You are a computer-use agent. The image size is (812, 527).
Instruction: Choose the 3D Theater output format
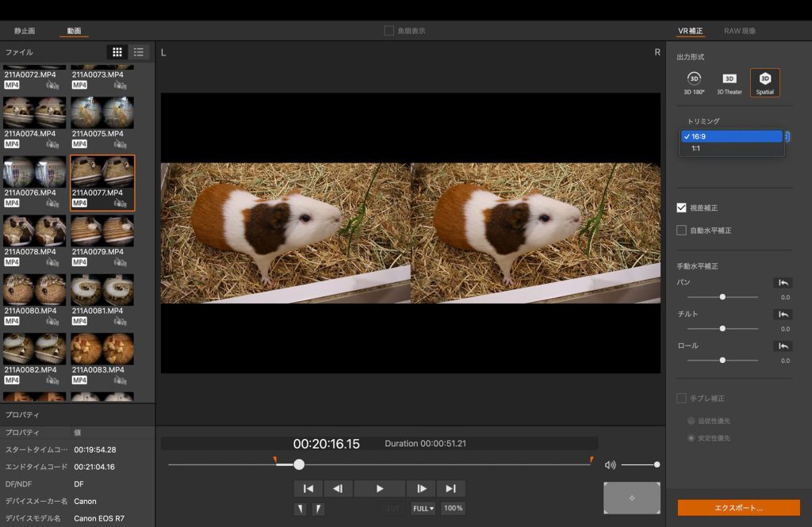pyautogui.click(x=730, y=82)
